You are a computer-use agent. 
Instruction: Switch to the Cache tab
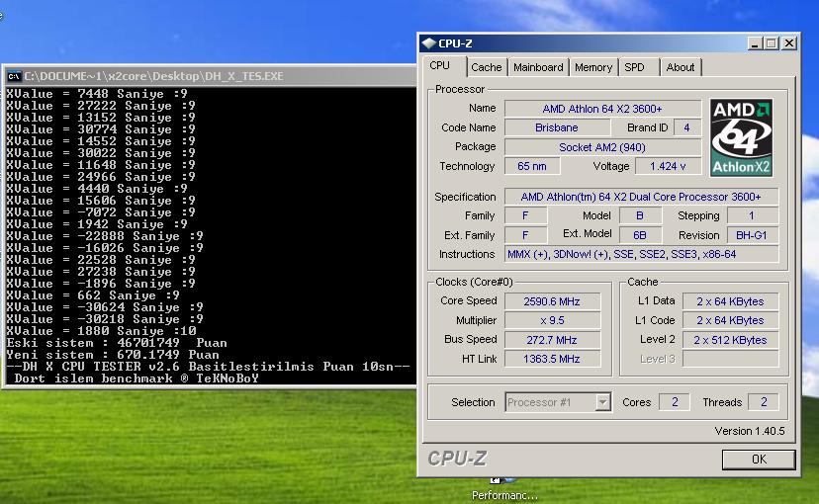[x=486, y=67]
